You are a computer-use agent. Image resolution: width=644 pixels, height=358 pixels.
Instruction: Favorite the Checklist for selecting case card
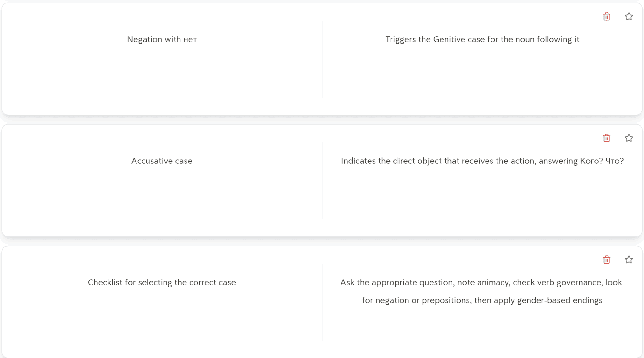pyautogui.click(x=629, y=260)
